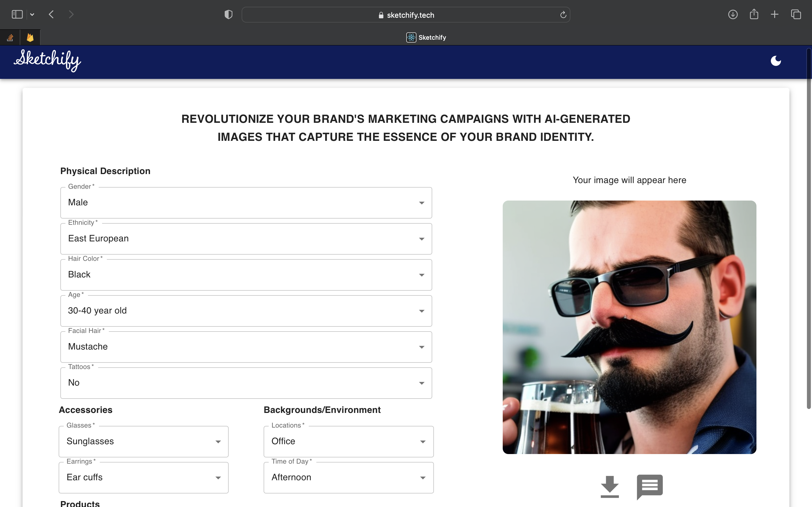This screenshot has width=812, height=507.
Task: Open a new tab with the plus icon
Action: [775, 14]
